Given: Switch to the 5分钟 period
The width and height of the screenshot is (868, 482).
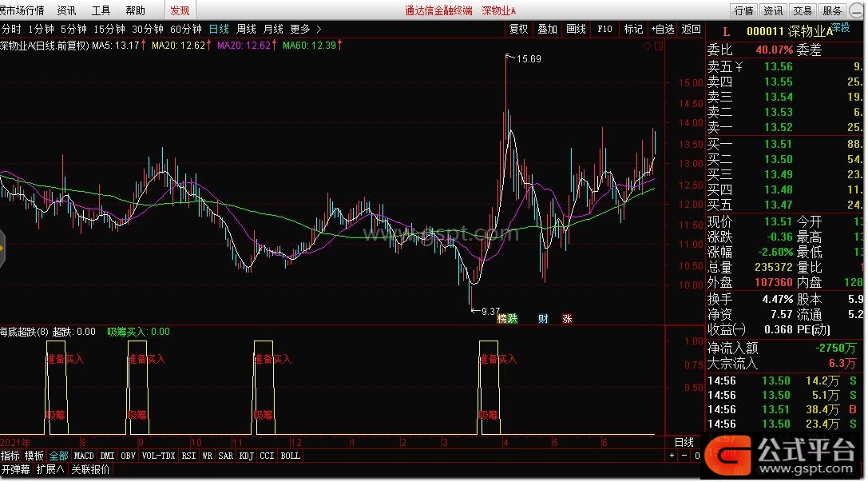Looking at the screenshot, I should coord(73,29).
